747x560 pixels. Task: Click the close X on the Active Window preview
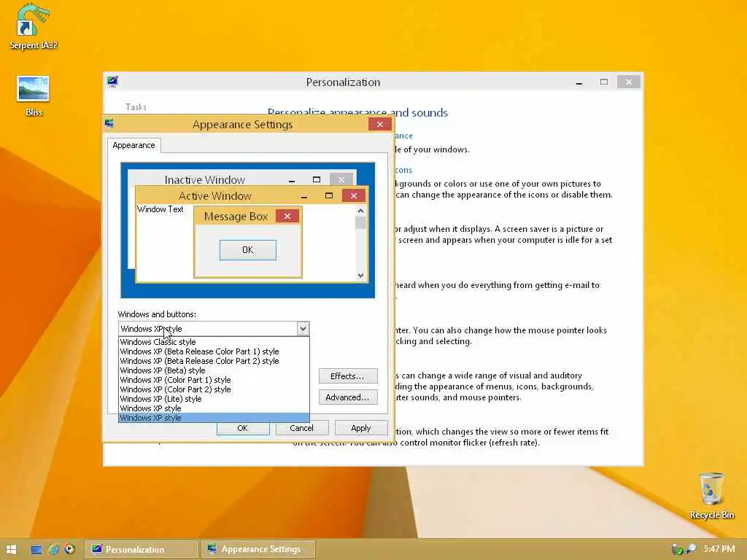(x=354, y=195)
